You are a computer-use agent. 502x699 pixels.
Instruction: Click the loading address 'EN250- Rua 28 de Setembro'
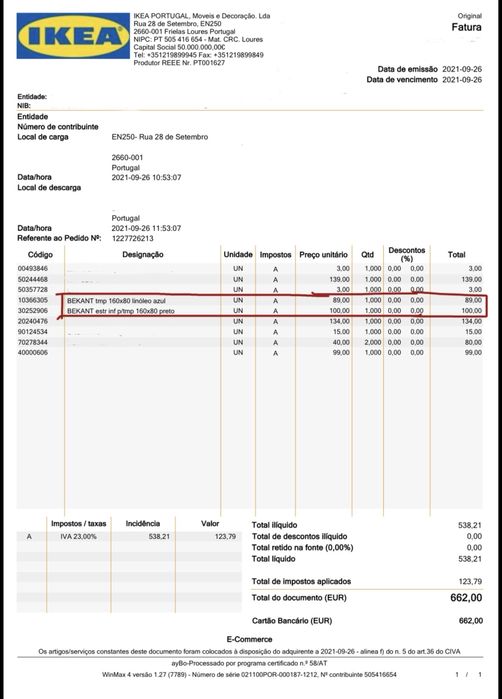160,137
